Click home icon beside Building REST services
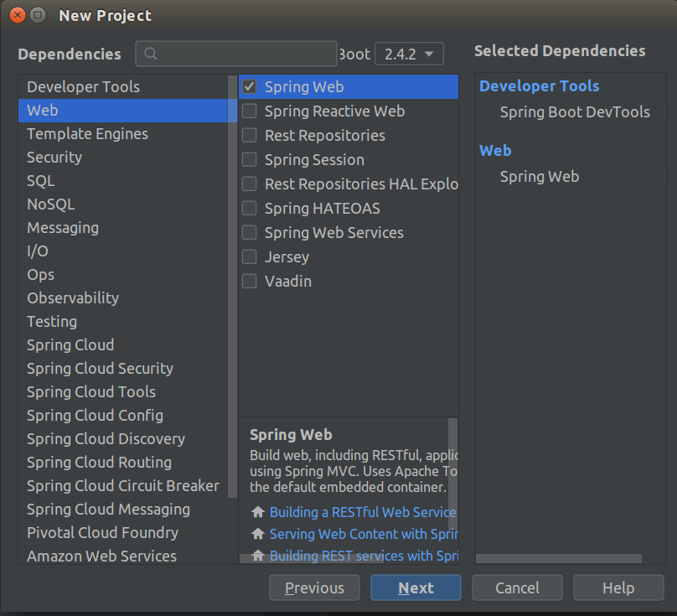Image resolution: width=677 pixels, height=616 pixels. click(x=258, y=556)
